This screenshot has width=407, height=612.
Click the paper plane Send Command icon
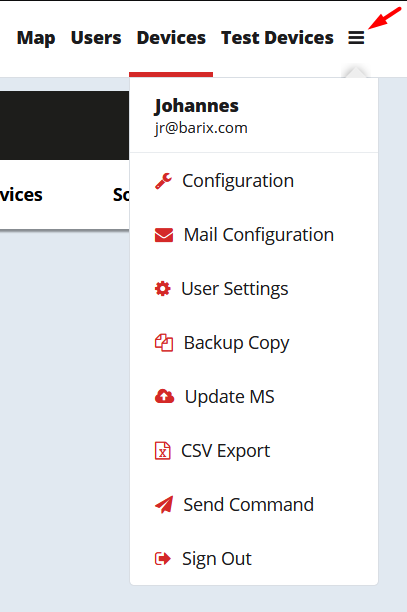pyautogui.click(x=164, y=505)
